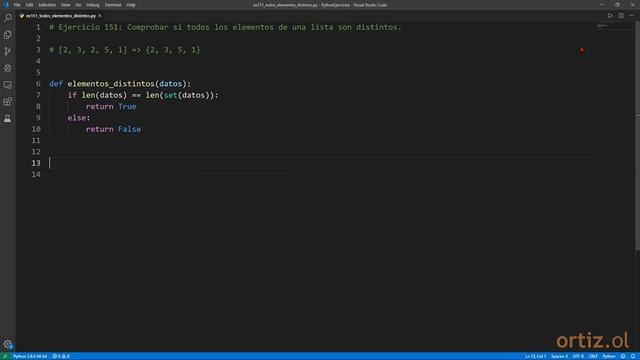Click function name elementos_distintos on line 6

pos(111,84)
